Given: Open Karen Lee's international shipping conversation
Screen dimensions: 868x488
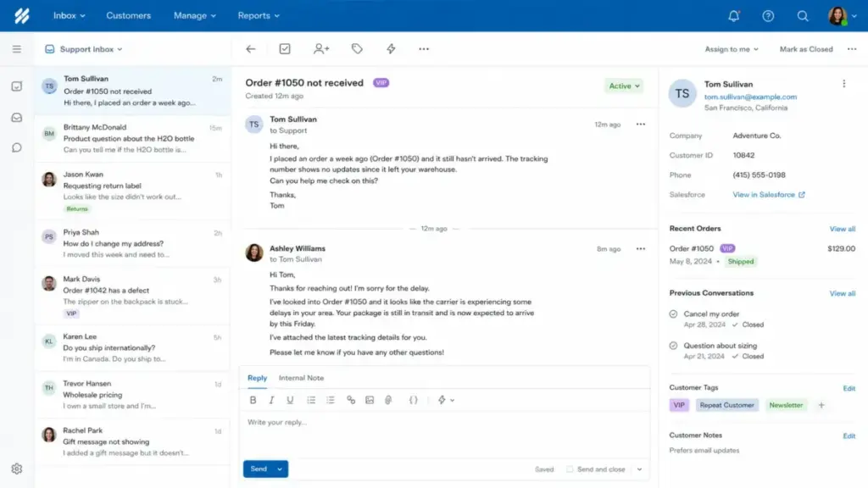Looking at the screenshot, I should [x=133, y=347].
